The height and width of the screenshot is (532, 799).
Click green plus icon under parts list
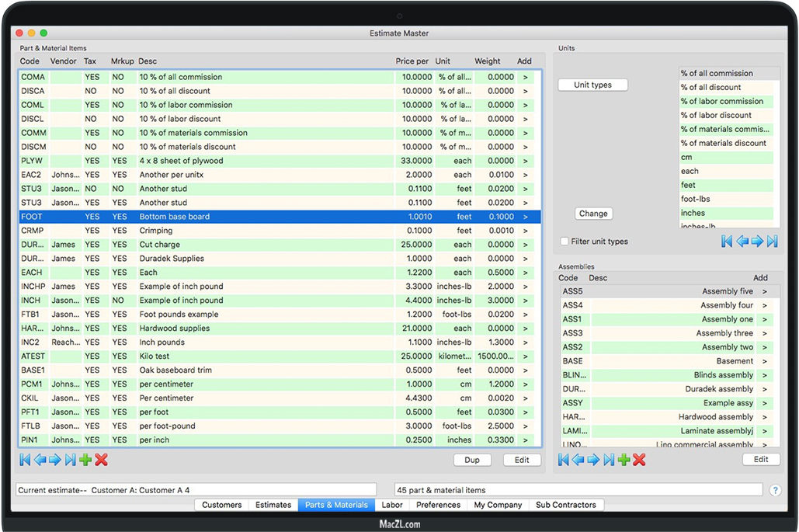pyautogui.click(x=85, y=460)
